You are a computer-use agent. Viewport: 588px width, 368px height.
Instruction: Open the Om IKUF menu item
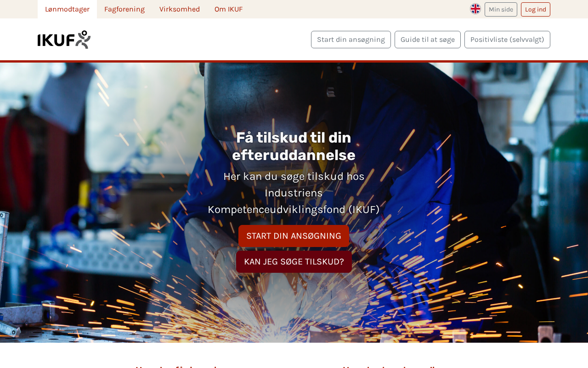pos(228,9)
